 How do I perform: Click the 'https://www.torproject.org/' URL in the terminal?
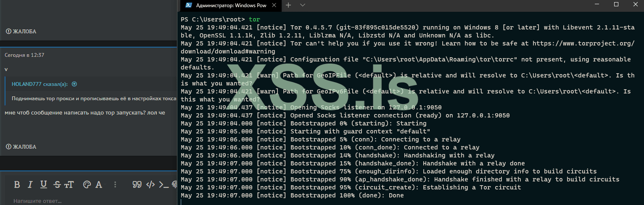click(583, 43)
